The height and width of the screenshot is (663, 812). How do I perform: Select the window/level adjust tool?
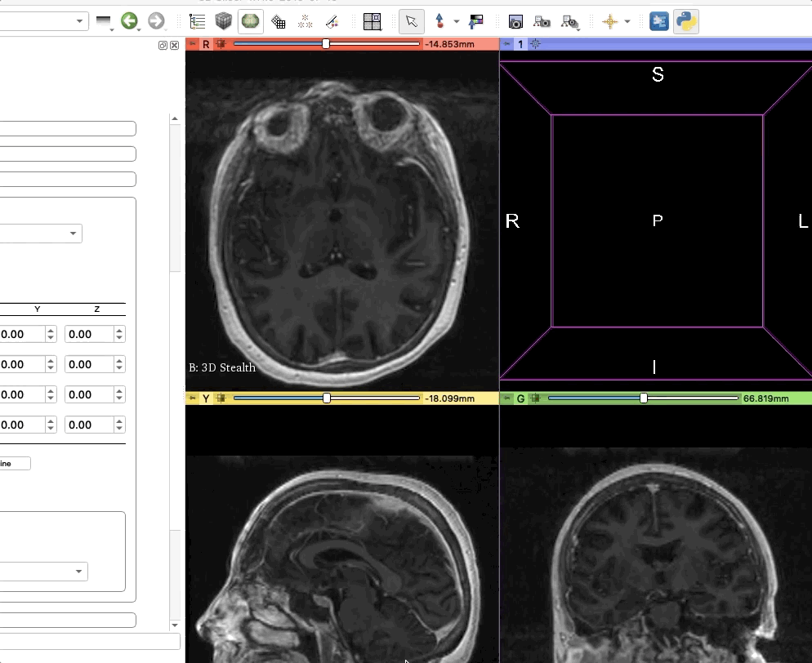476,22
